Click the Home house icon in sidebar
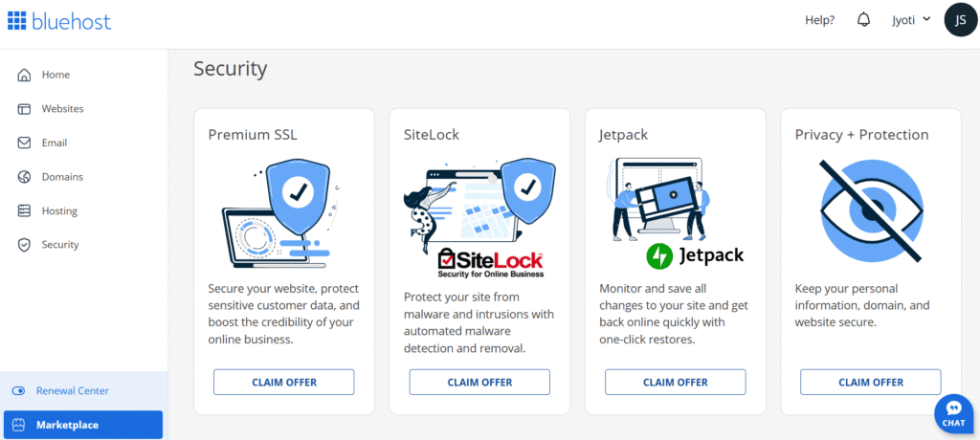980x440 pixels. click(24, 75)
